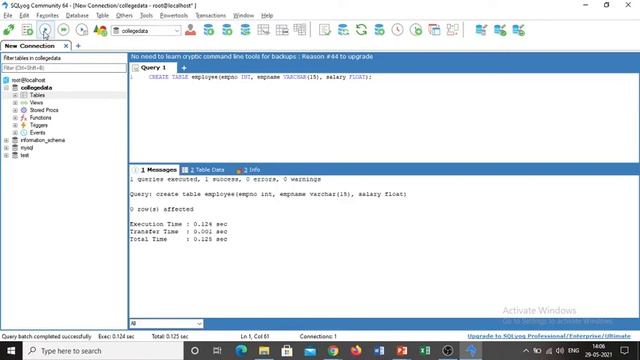Expand the information_schema database
Screen dimensions: 640x360
click(7, 140)
